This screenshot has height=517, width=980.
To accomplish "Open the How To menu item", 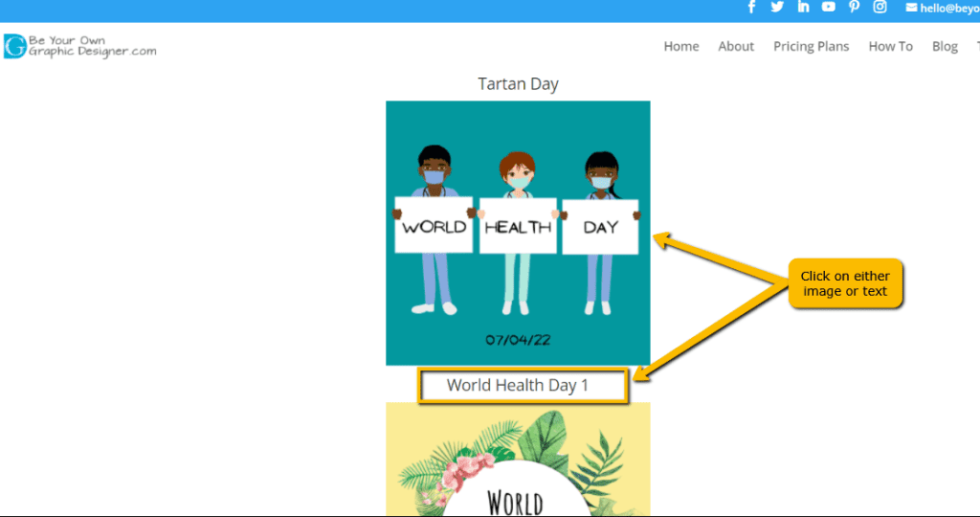I will point(891,46).
